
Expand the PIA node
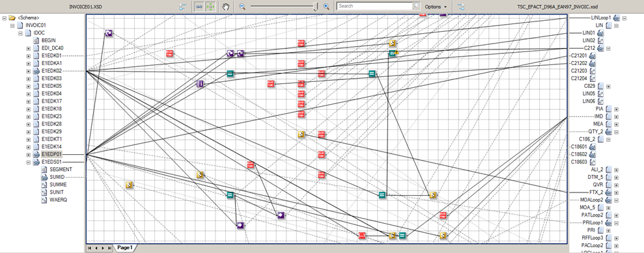(616, 109)
